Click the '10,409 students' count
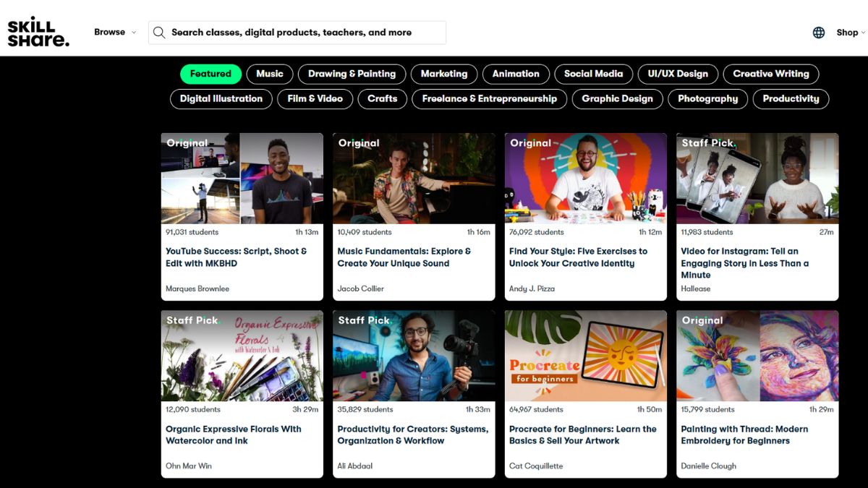 (x=365, y=232)
